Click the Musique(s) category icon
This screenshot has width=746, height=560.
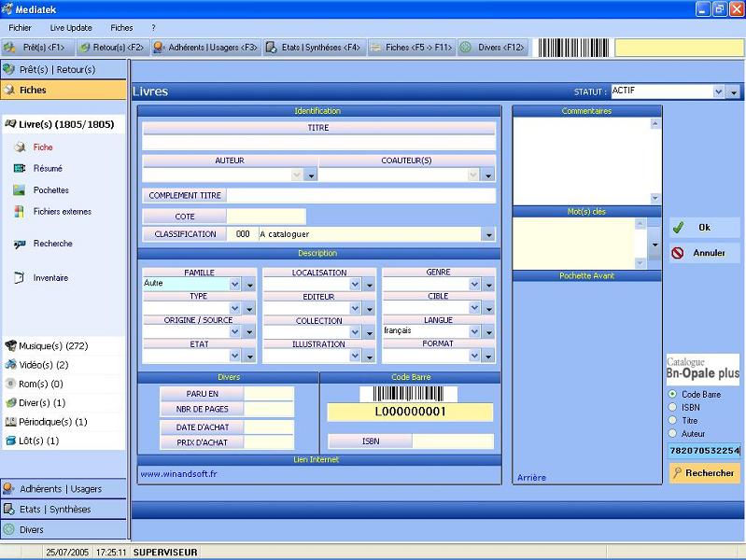coord(10,346)
